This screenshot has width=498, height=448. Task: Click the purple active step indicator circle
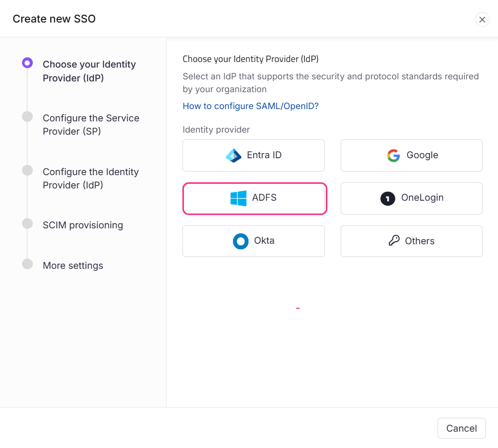point(27,63)
